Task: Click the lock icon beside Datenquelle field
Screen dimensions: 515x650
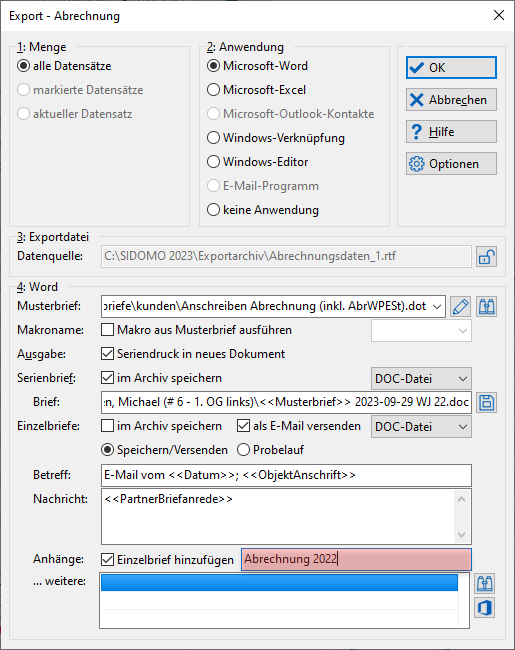Action: click(486, 257)
